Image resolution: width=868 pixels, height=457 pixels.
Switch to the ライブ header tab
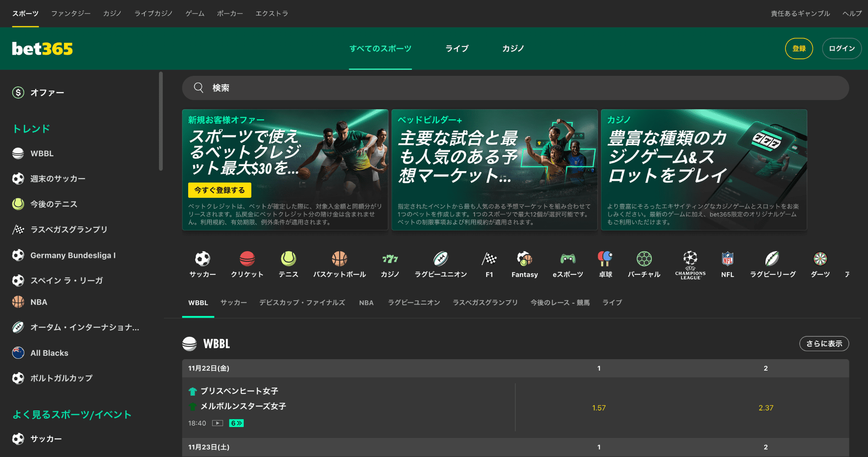click(457, 49)
